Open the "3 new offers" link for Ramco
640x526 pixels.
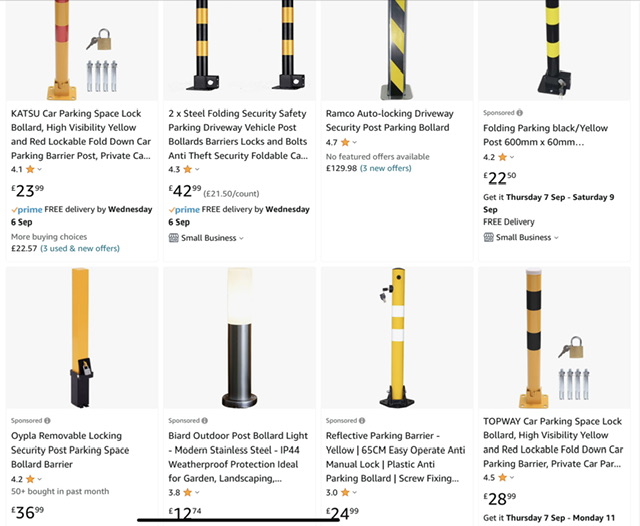[386, 168]
